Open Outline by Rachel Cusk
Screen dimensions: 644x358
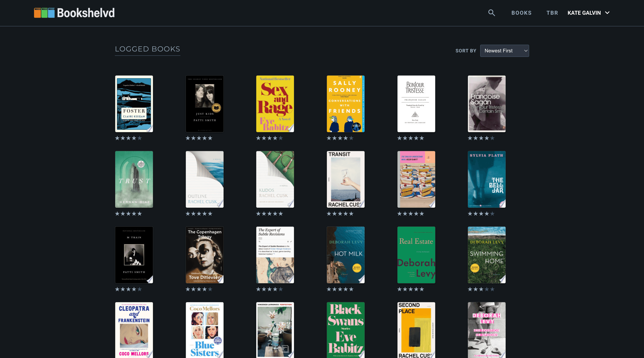pos(204,179)
